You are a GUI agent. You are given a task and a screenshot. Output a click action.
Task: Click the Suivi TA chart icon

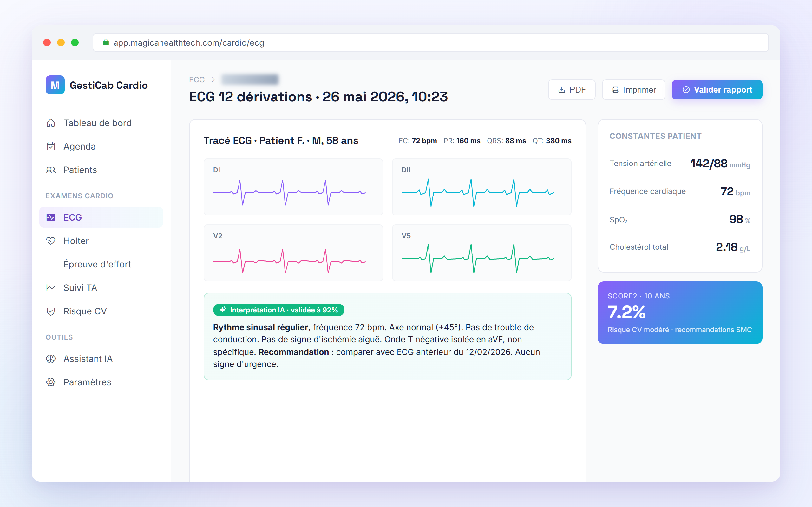51,288
